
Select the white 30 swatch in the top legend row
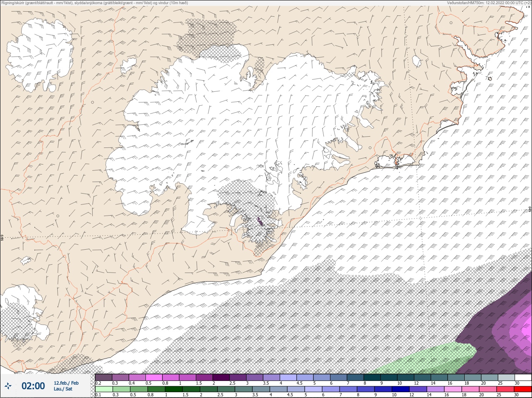click(x=523, y=377)
